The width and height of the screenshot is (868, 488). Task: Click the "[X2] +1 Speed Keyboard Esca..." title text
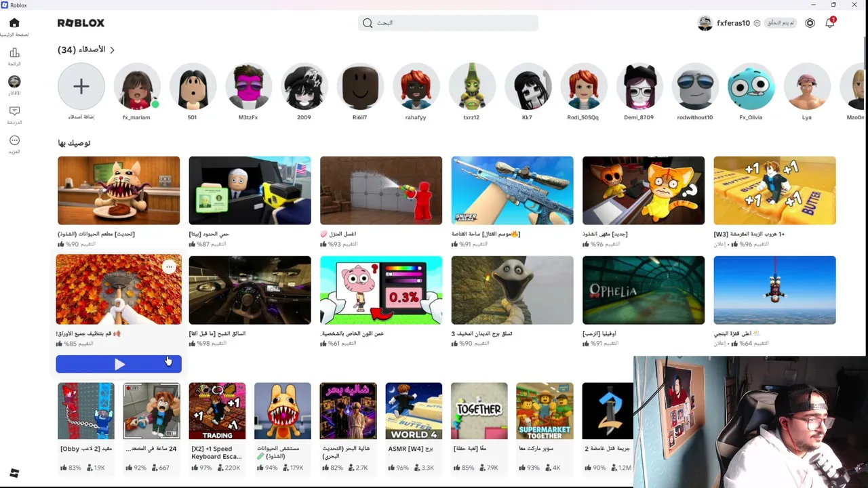[217, 453]
